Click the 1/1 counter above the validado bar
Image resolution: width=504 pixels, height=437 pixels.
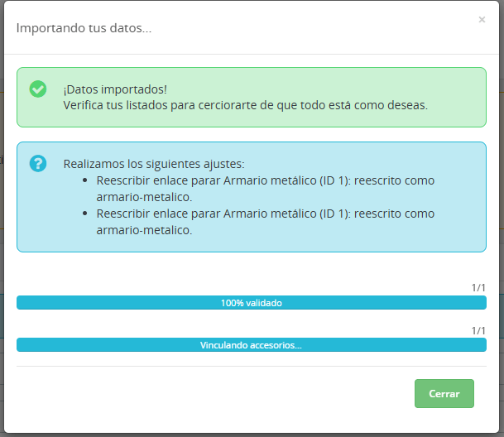point(478,288)
